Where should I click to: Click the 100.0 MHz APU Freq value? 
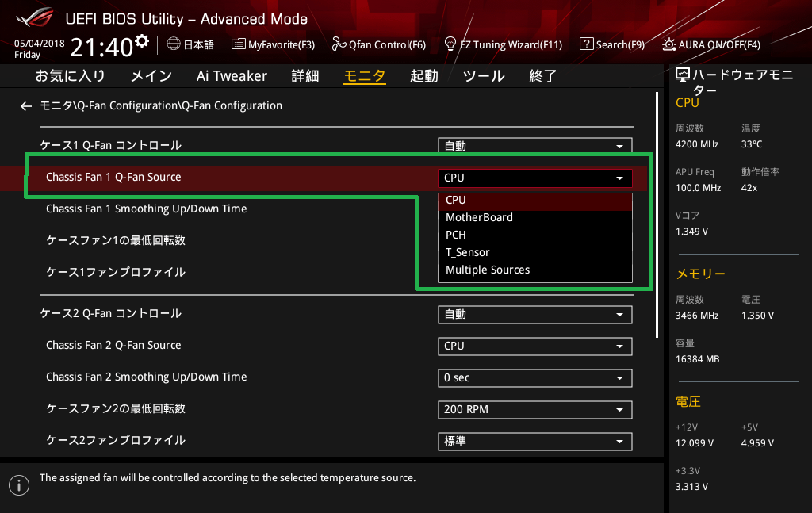pyautogui.click(x=698, y=188)
